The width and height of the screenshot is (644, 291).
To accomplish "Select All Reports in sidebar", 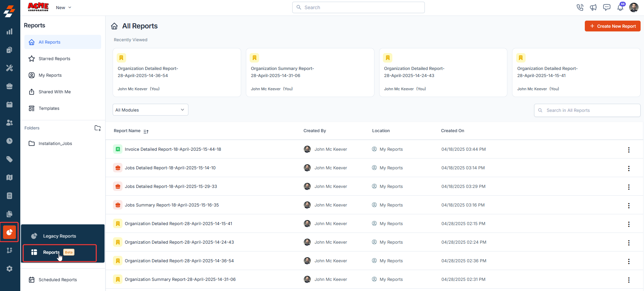I will point(63,42).
